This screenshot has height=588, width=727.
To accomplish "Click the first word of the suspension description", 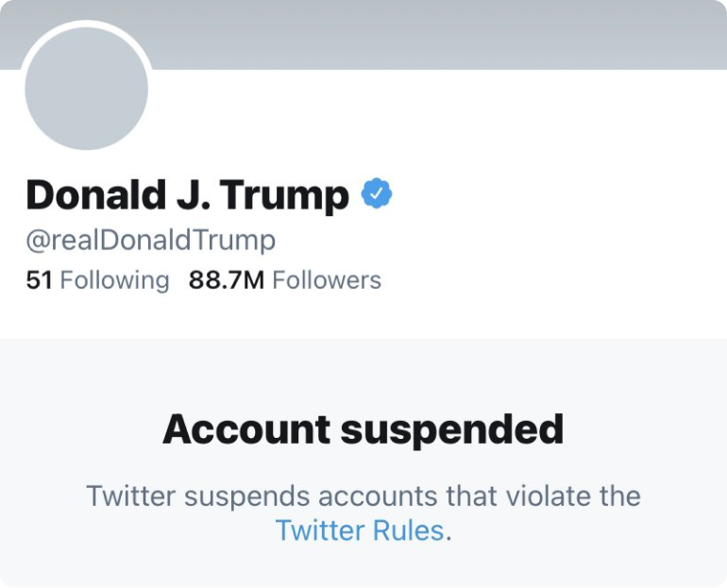I will [x=123, y=496].
